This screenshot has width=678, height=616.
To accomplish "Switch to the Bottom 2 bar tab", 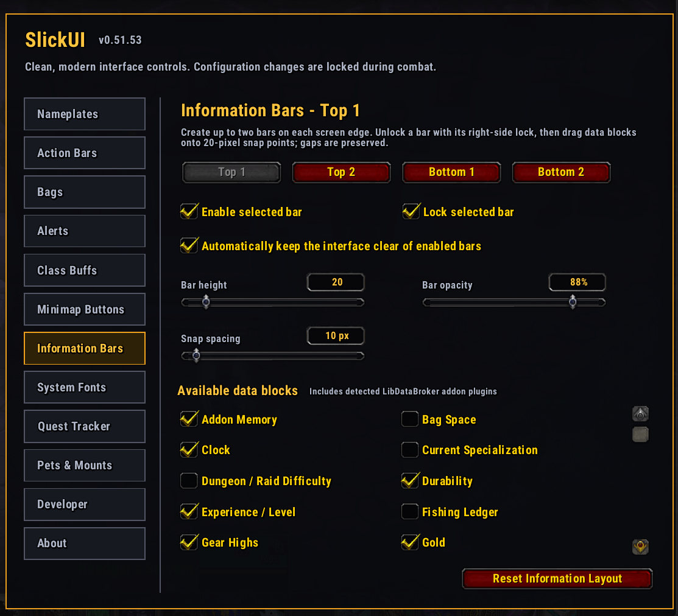I will (x=561, y=172).
